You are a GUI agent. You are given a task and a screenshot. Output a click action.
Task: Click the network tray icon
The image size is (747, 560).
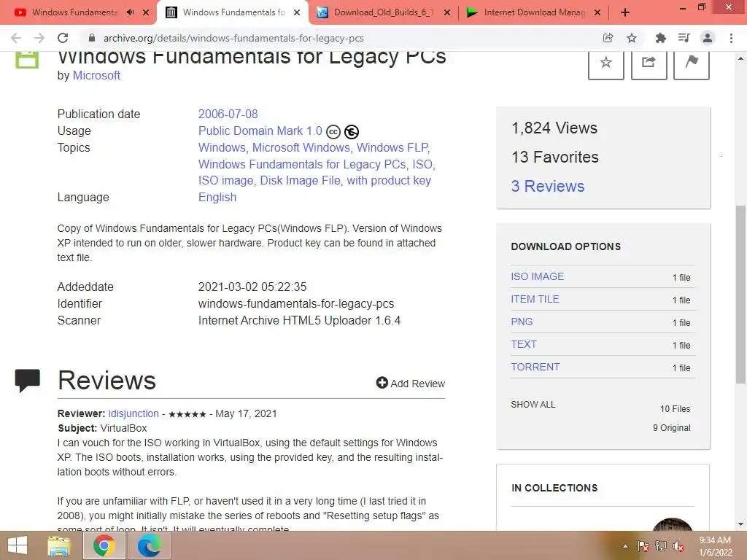tap(661, 546)
